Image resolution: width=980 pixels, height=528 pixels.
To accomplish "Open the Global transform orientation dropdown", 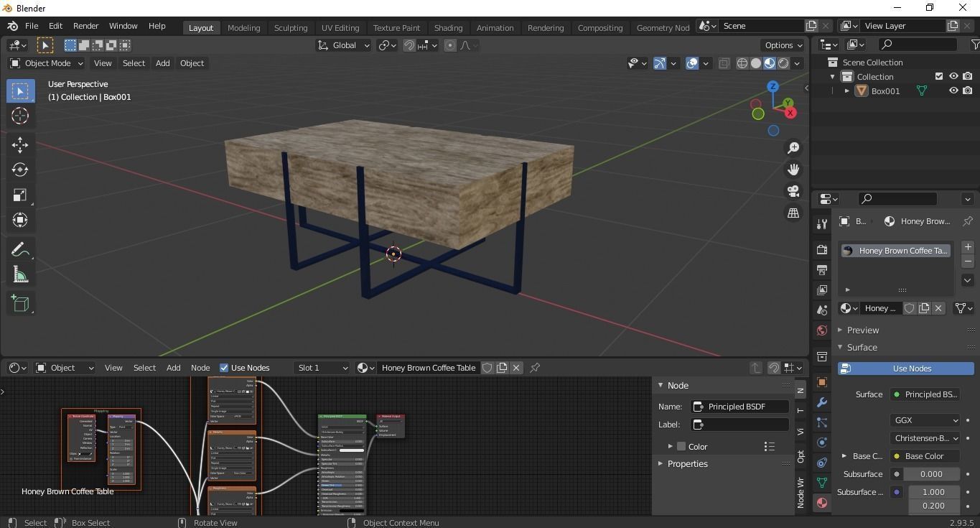I will tap(343, 45).
